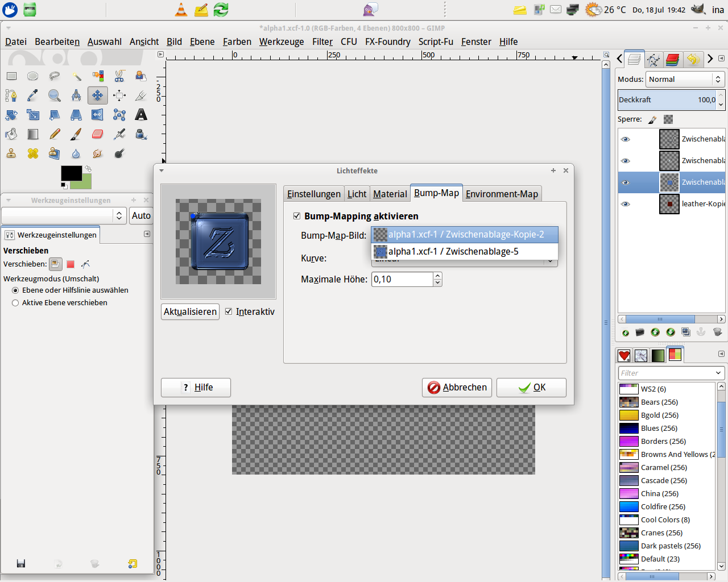The width and height of the screenshot is (728, 582).
Task: Switch to the Licht tab
Action: 357,194
